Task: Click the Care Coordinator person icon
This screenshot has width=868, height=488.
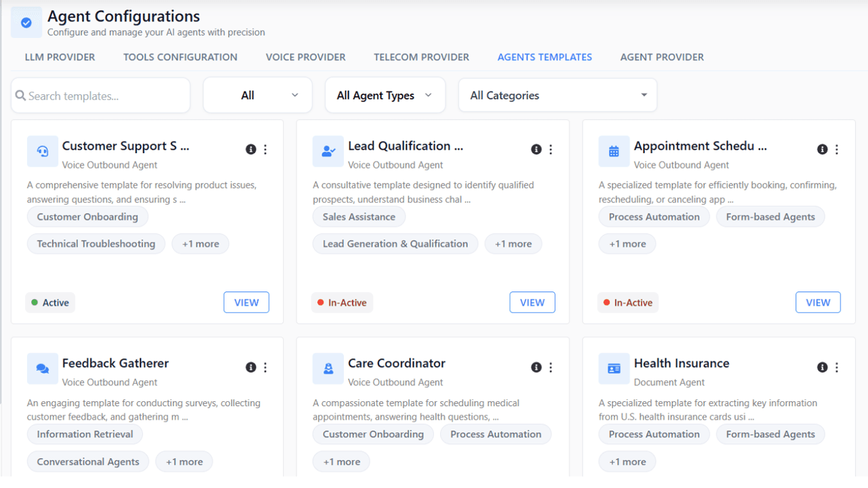Action: 328,369
